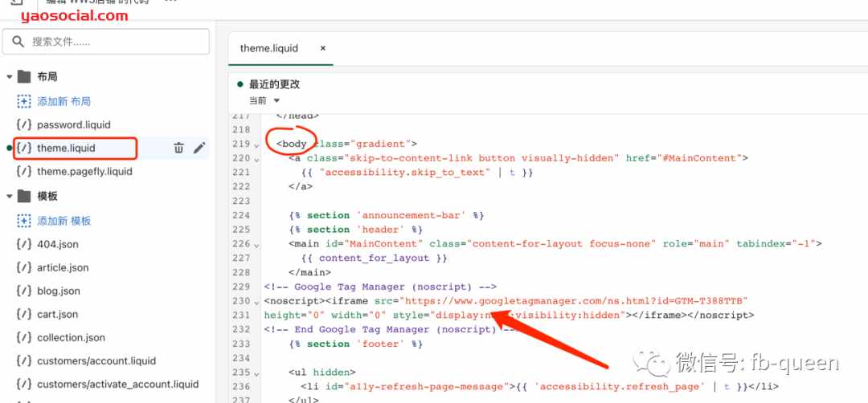Click the folder icon next to 模板
The height and width of the screenshot is (403, 868).
pyautogui.click(x=24, y=196)
